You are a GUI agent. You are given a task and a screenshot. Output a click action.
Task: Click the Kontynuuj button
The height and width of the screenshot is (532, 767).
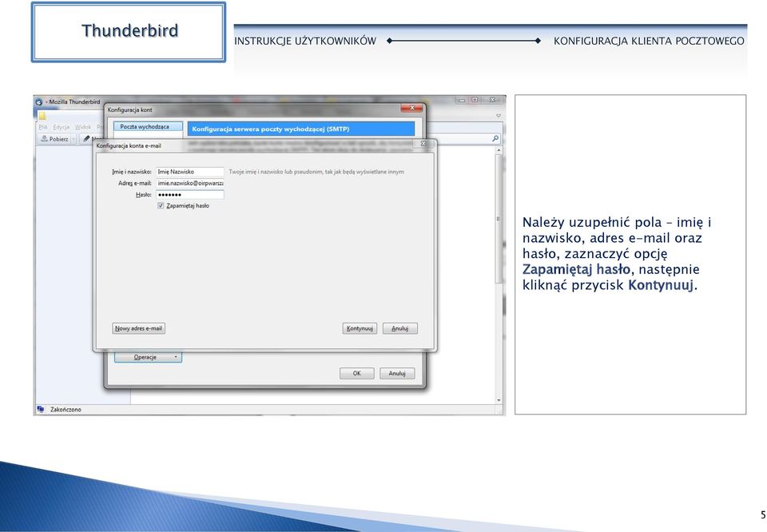[360, 328]
